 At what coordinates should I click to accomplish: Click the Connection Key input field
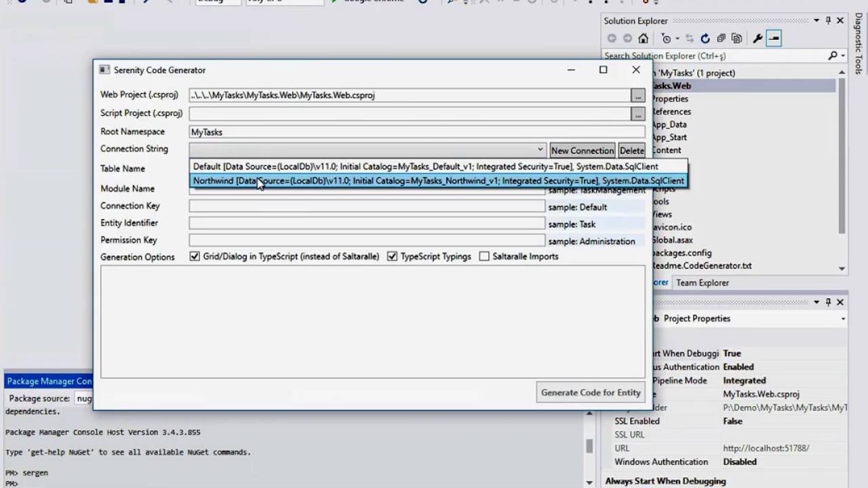tap(367, 206)
